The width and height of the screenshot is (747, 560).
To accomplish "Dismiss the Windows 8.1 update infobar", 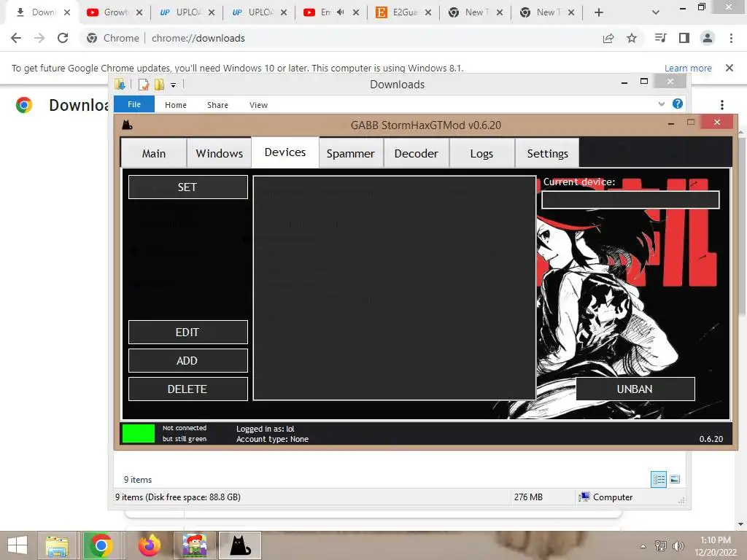I will 729,68.
